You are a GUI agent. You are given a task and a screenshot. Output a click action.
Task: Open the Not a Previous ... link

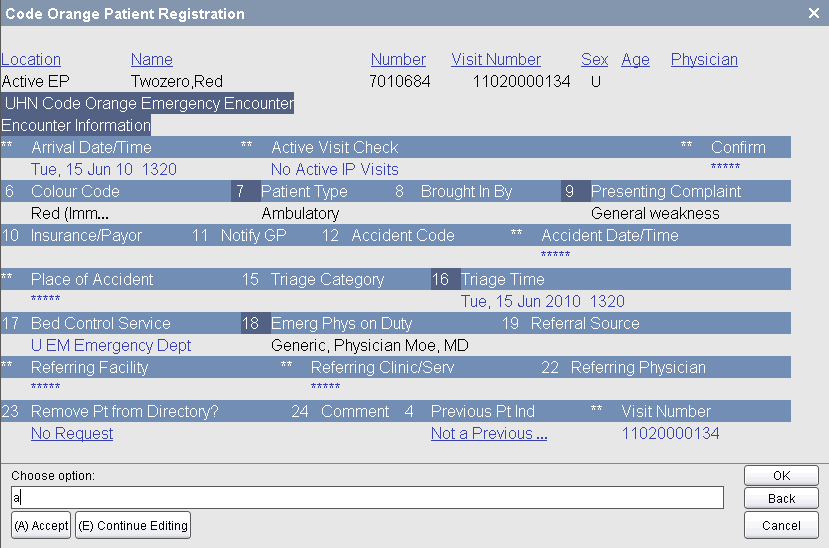pos(489,433)
